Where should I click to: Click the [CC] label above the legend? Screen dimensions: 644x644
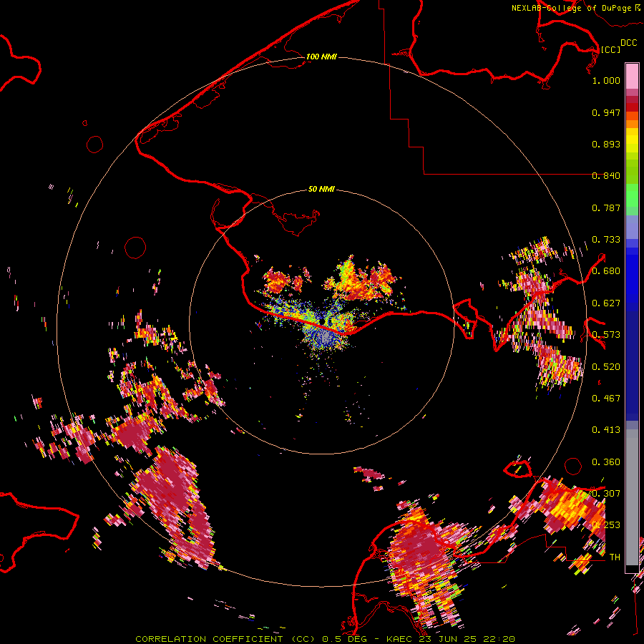point(610,49)
